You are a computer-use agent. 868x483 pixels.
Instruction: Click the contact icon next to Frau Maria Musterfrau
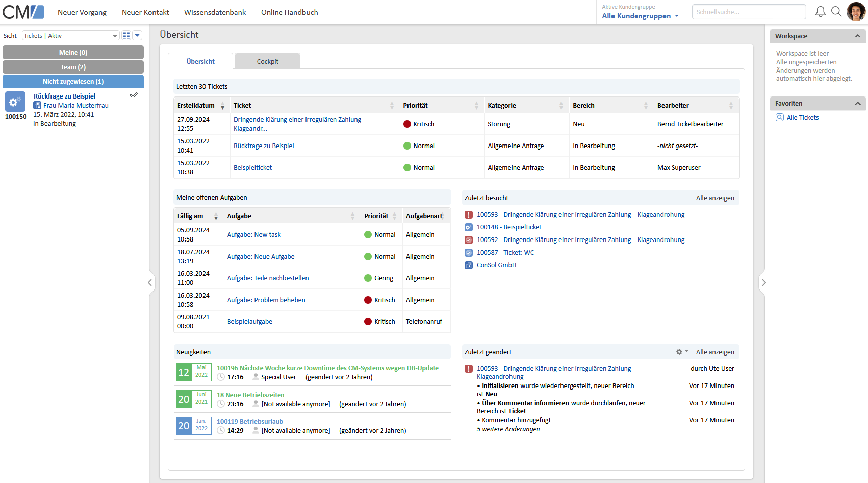pyautogui.click(x=37, y=105)
